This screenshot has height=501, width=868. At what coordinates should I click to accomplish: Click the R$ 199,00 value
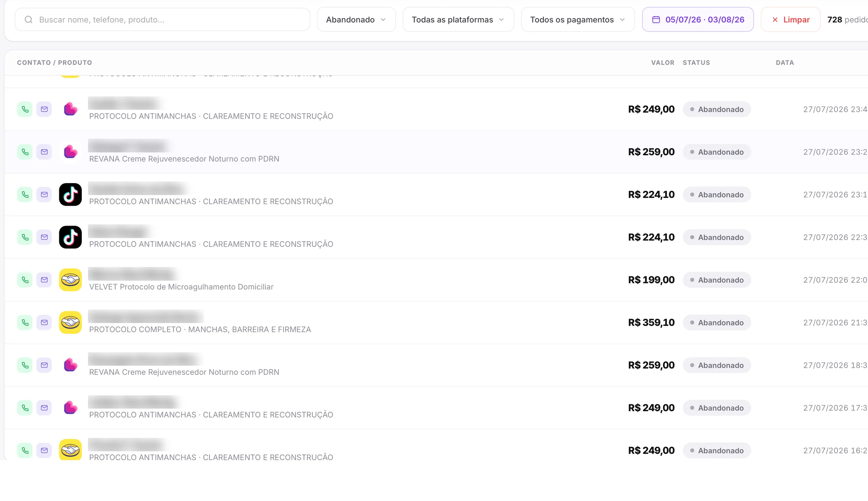651,280
